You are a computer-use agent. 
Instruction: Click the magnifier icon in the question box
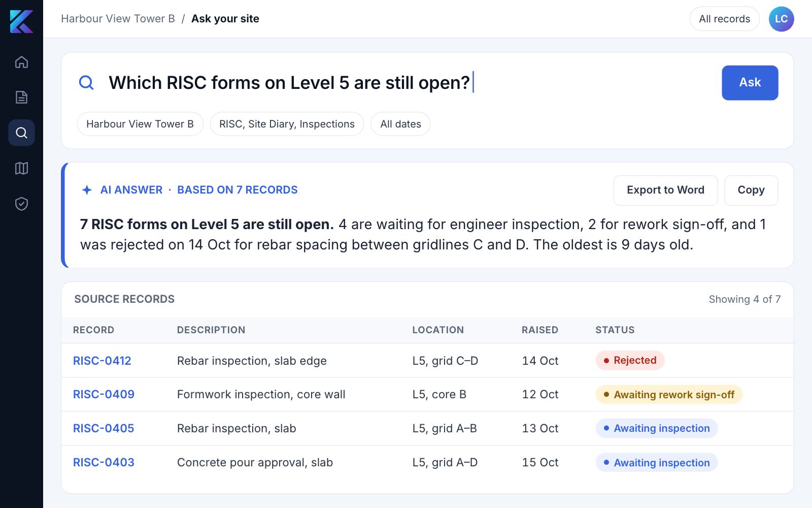pyautogui.click(x=86, y=83)
